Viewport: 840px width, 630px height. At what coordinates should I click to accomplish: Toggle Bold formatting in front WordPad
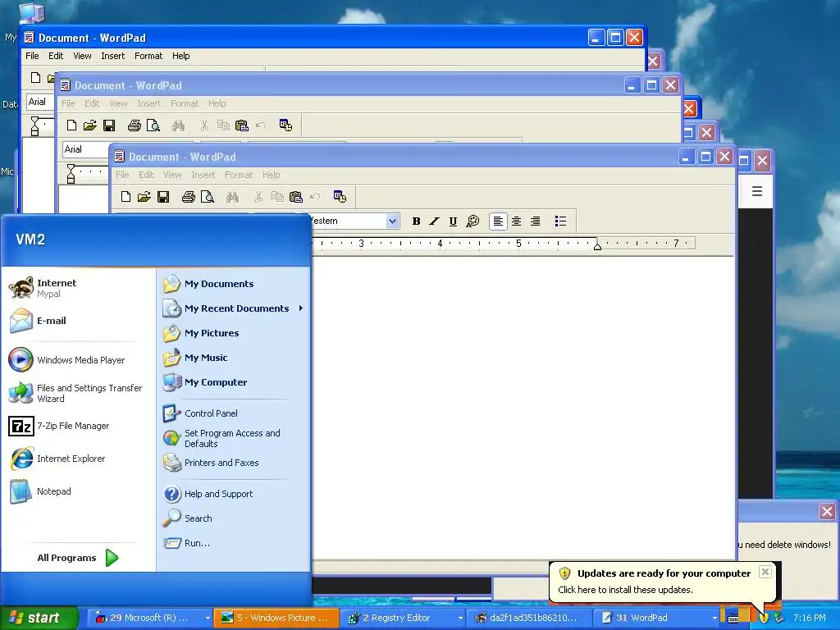tap(416, 221)
